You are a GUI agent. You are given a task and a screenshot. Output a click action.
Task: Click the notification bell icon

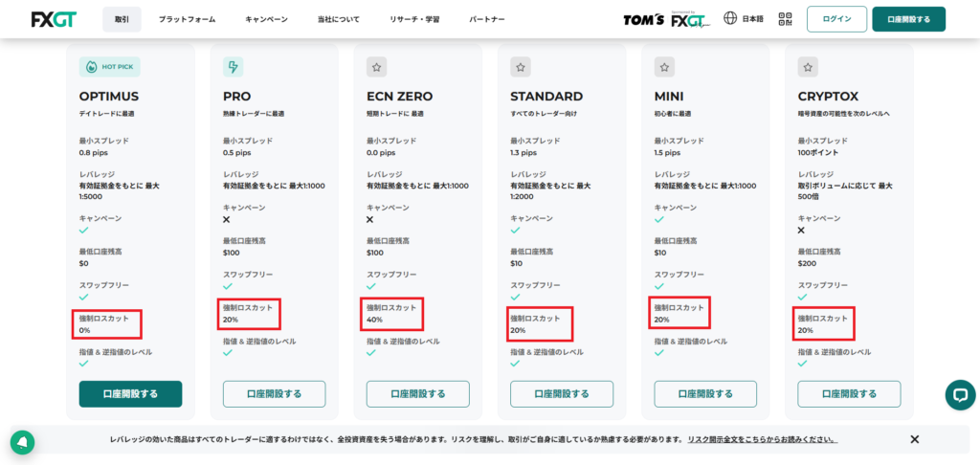(x=23, y=442)
